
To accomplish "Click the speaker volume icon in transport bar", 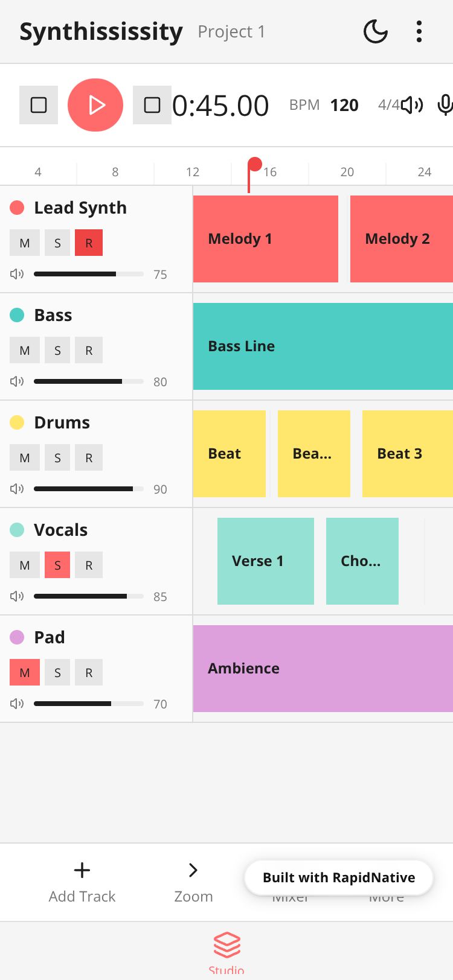I will click(412, 105).
